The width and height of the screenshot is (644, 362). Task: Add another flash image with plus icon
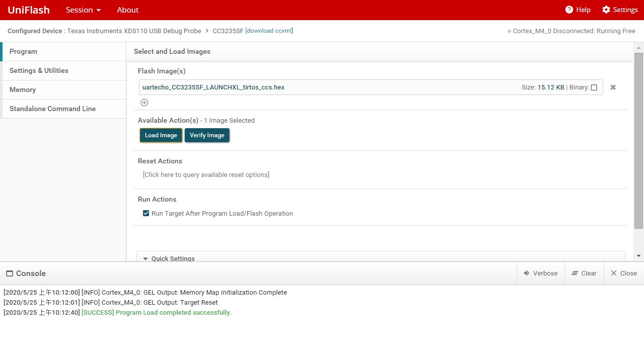pyautogui.click(x=144, y=103)
